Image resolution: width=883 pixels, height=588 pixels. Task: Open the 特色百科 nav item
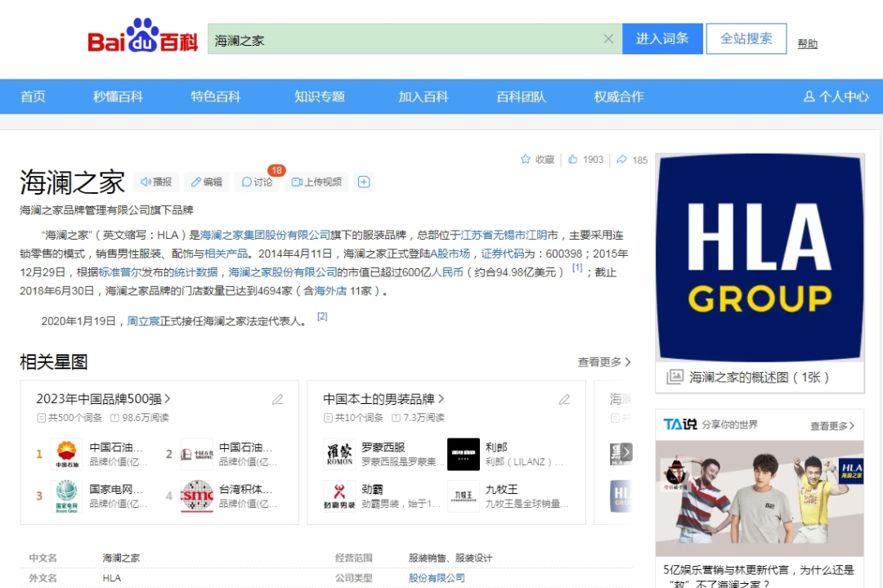216,97
